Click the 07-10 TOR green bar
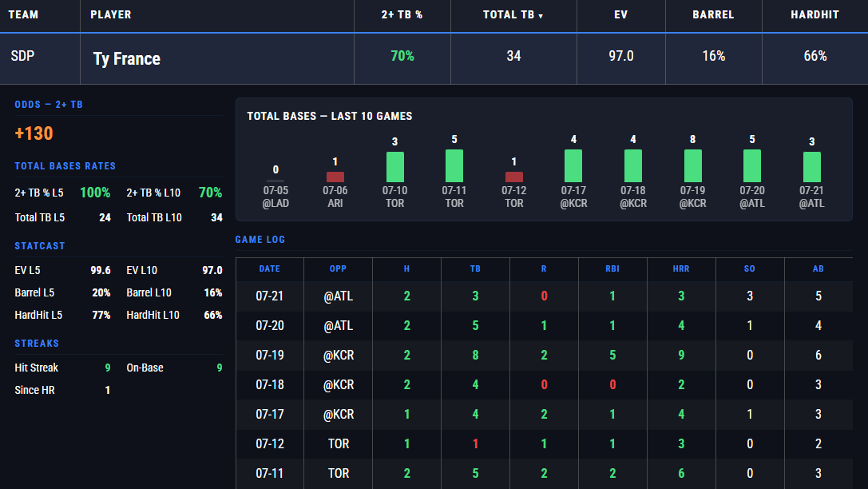 click(x=394, y=167)
